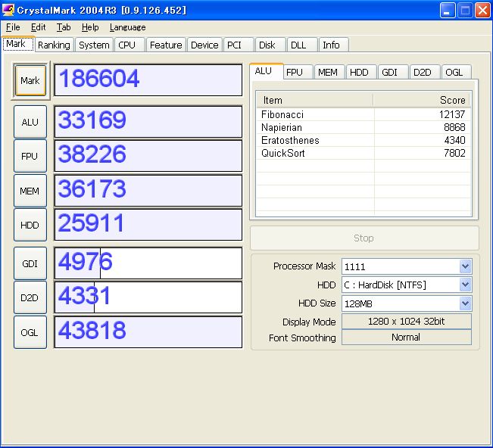
Task: Switch to the System tab
Action: point(94,45)
